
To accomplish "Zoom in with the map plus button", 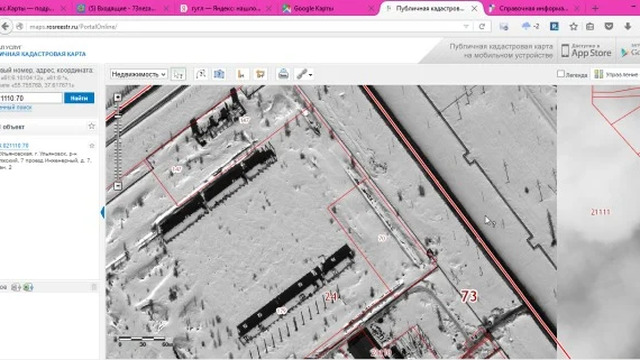I will 118,97.
